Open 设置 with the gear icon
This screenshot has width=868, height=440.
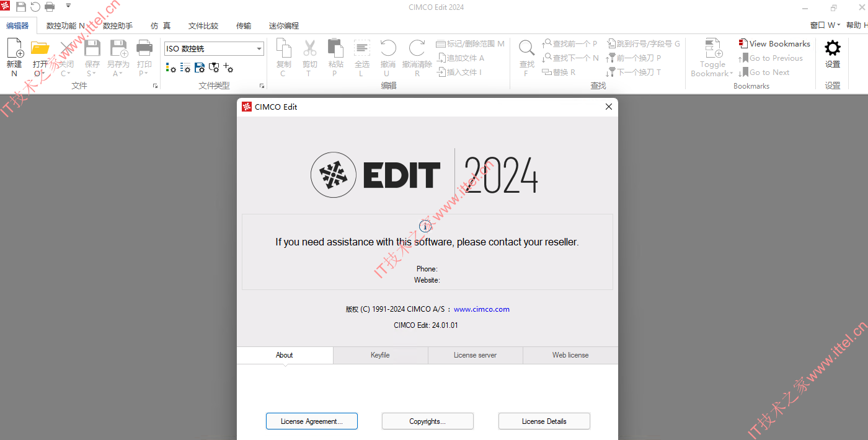(833, 48)
